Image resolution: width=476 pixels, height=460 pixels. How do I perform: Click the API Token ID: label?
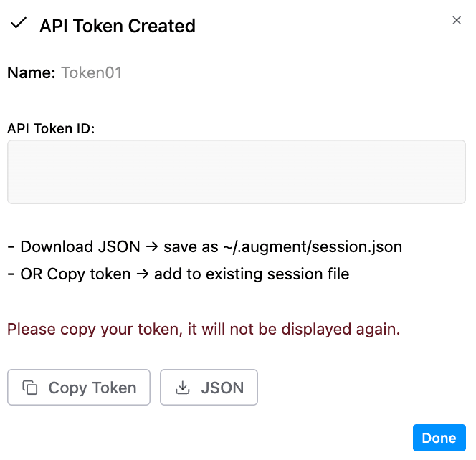pos(51,128)
